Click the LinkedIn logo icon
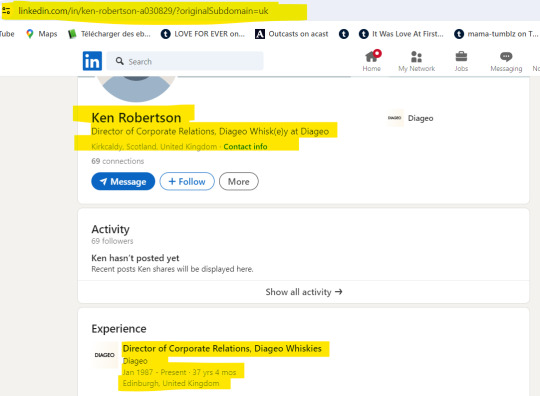The image size is (540, 396). click(x=92, y=61)
